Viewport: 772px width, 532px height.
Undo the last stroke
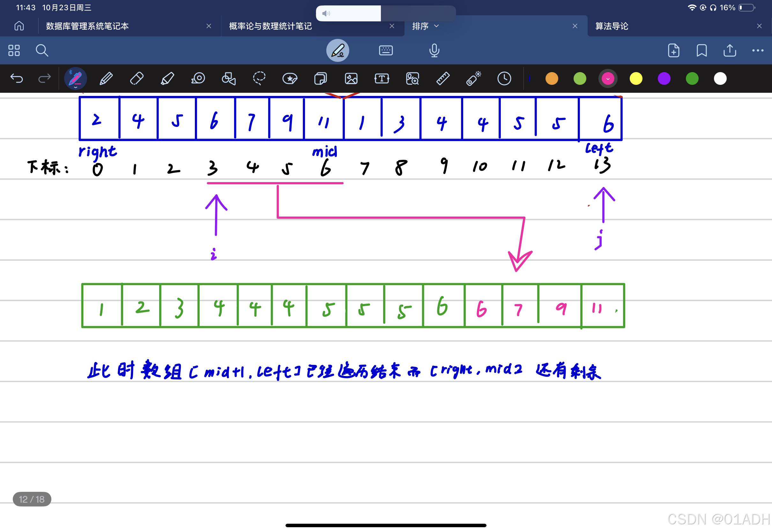[x=17, y=79]
